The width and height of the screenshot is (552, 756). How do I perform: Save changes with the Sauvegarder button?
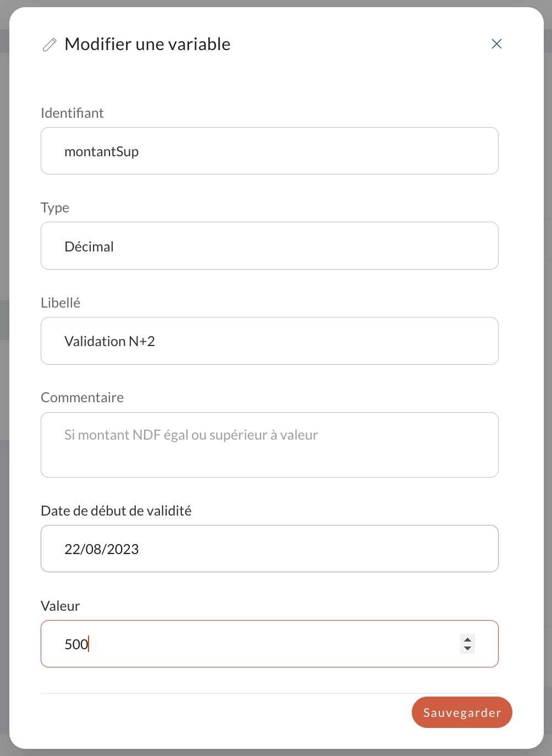point(462,713)
